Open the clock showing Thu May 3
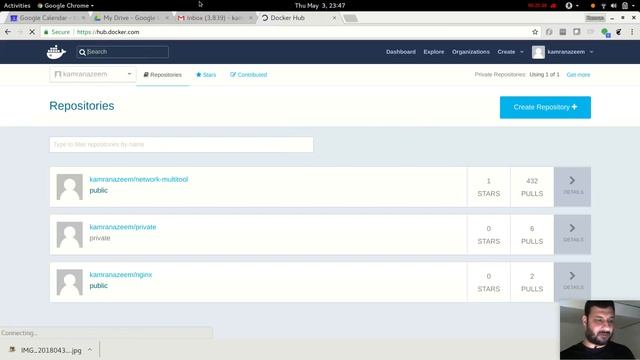Screen dimensions: 640x360 click(x=320, y=6)
